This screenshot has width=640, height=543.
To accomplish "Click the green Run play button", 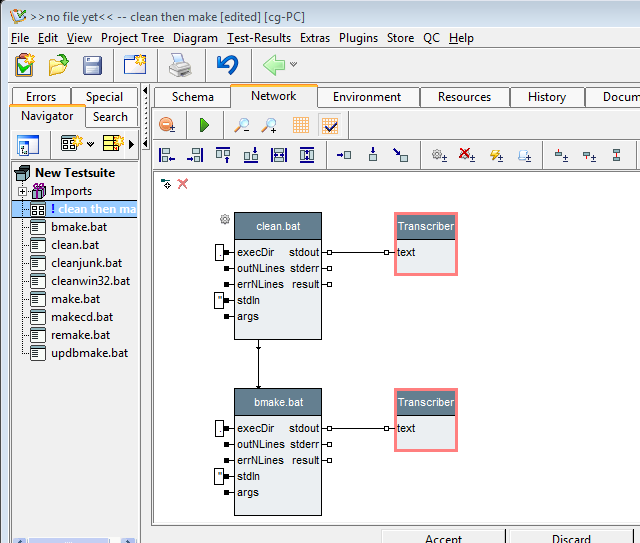I will point(204,125).
